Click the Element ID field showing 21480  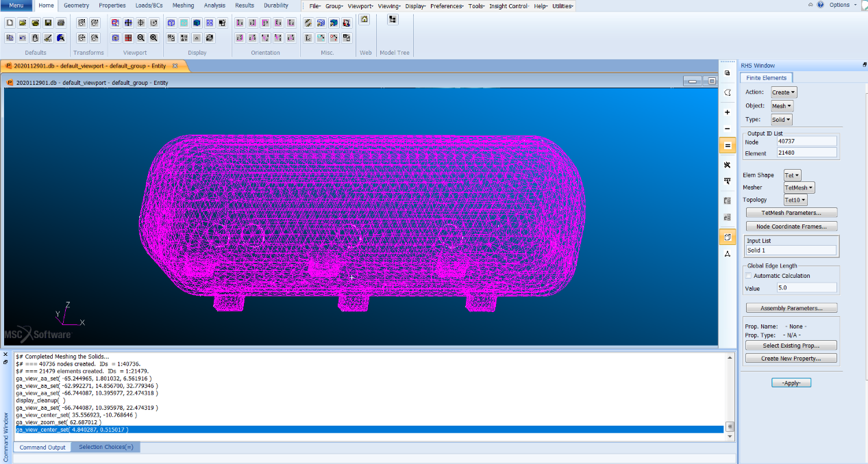(806, 153)
